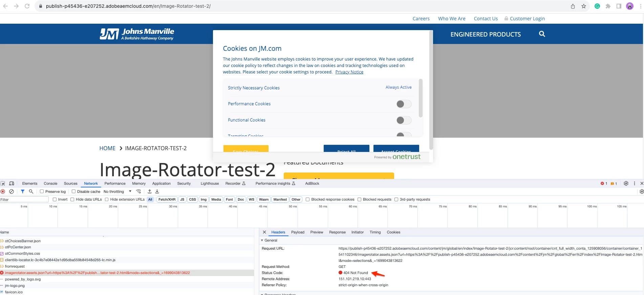Close the request details pane
Image resolution: width=644 pixels, height=295 pixels.
[264, 232]
